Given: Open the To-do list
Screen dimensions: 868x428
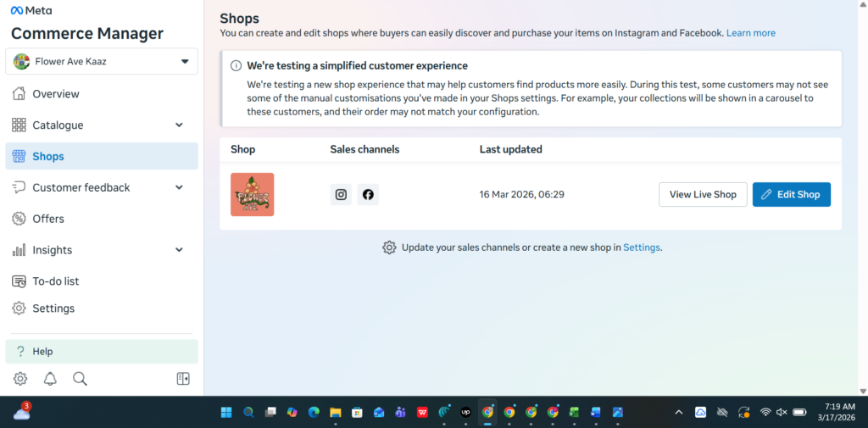Looking at the screenshot, I should pyautogui.click(x=102, y=281).
